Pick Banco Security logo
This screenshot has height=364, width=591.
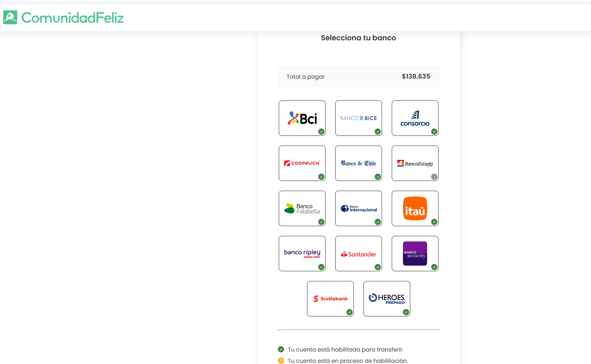click(415, 254)
